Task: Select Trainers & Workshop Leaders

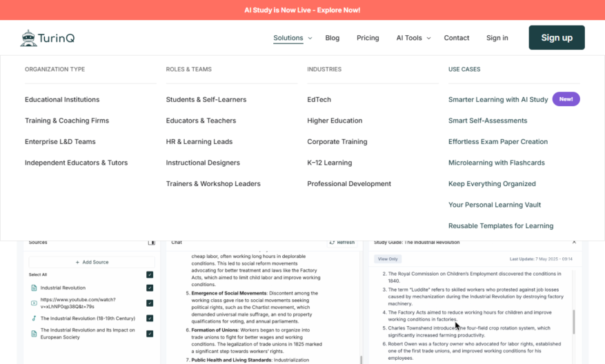Action: click(213, 184)
